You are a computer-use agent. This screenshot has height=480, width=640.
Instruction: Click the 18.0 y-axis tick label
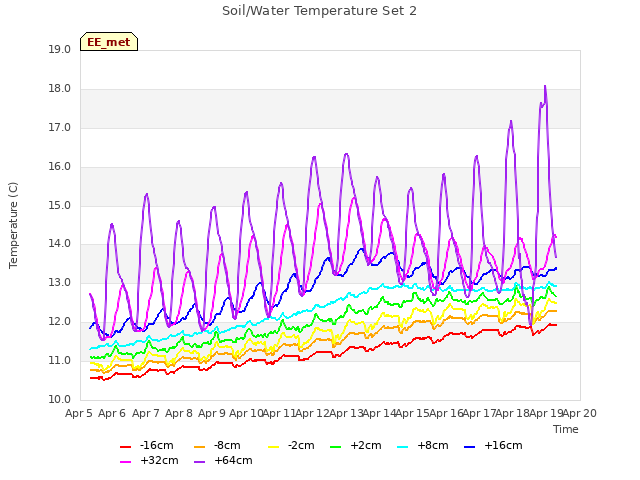click(60, 89)
